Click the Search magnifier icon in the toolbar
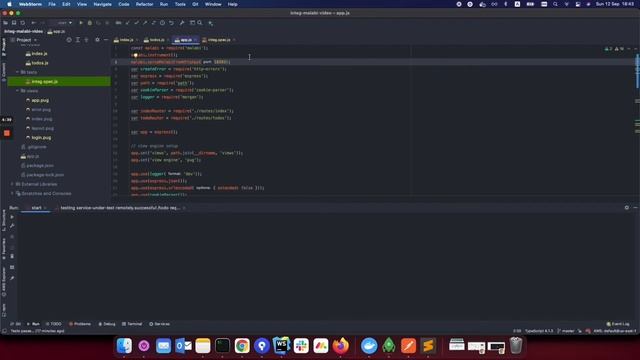The image size is (640, 360). click(x=200, y=23)
